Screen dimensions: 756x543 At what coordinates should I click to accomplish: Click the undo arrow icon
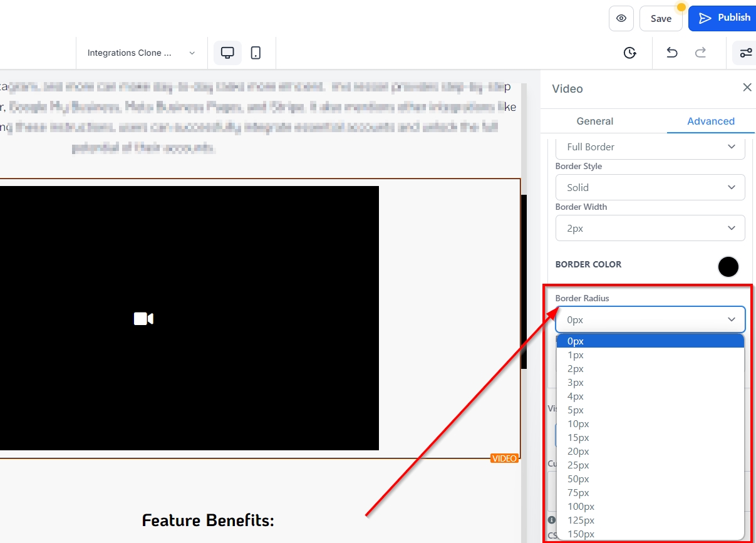tap(671, 53)
